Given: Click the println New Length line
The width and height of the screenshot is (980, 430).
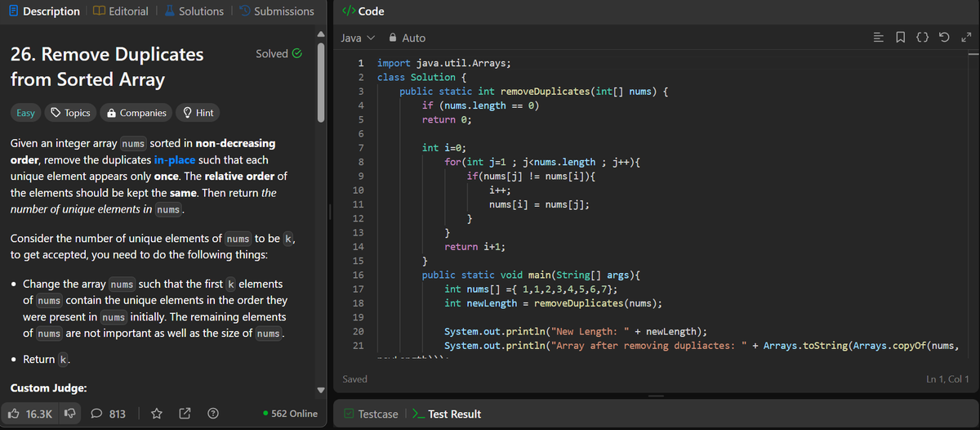Looking at the screenshot, I should pyautogui.click(x=576, y=331).
